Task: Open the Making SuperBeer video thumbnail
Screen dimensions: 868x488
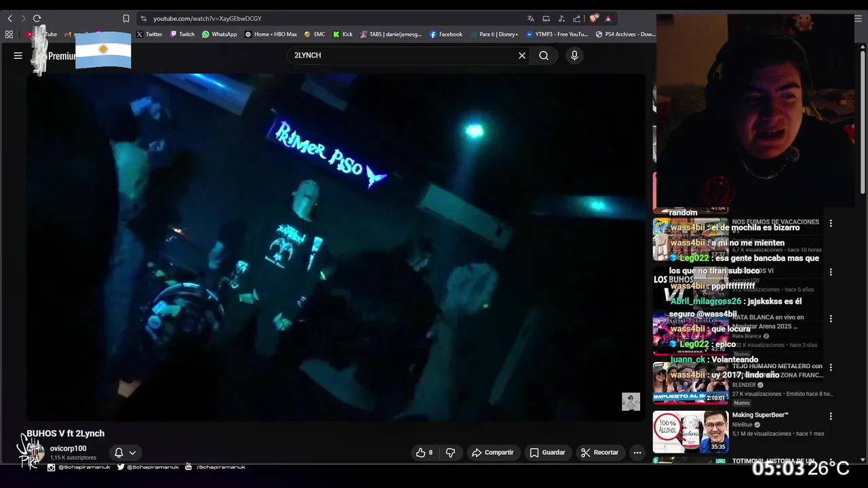Action: pyautogui.click(x=690, y=432)
